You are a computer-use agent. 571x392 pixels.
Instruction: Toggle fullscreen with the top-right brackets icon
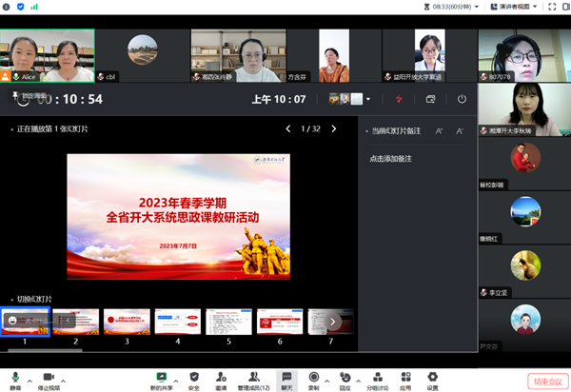click(x=552, y=7)
